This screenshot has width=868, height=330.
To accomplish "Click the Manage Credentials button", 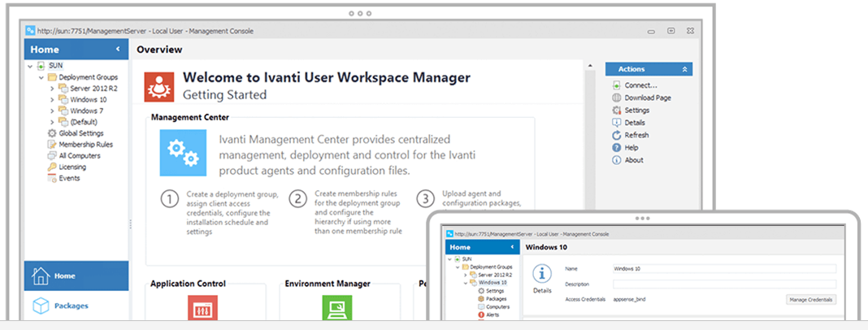I will pos(811,300).
